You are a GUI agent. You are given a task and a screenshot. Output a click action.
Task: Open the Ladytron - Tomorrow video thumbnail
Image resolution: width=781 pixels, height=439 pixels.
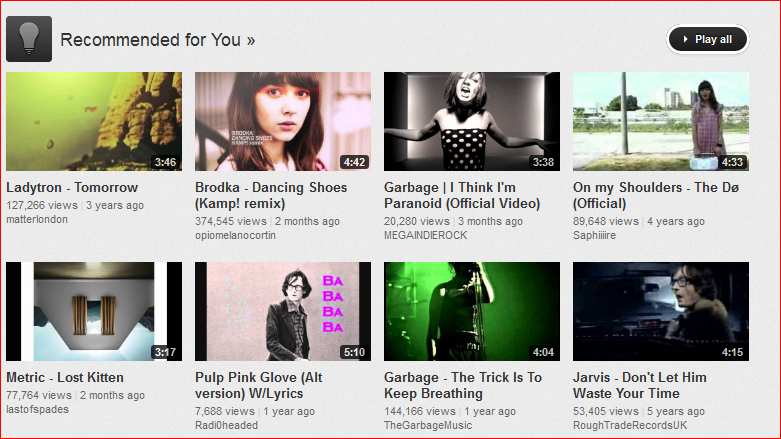pos(94,122)
